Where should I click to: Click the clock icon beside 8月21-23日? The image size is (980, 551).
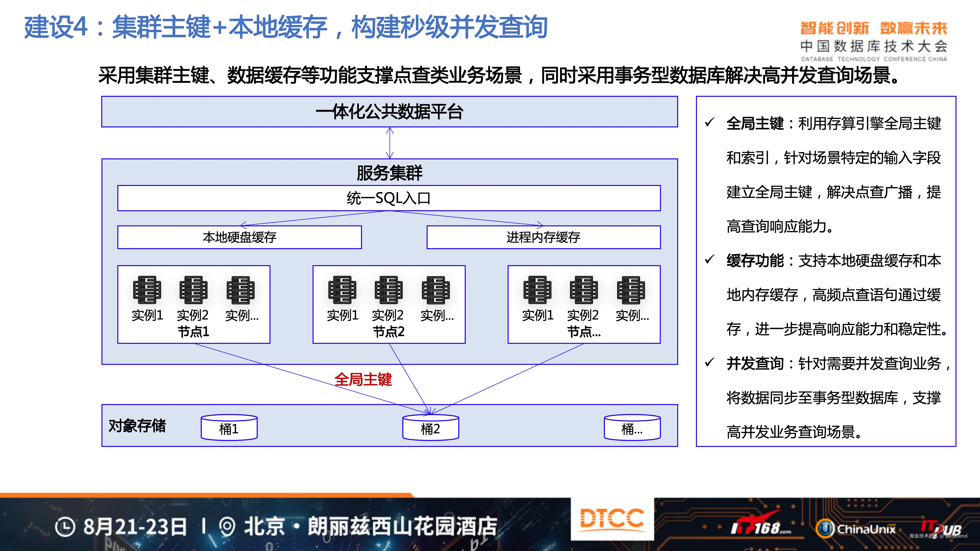tap(65, 527)
